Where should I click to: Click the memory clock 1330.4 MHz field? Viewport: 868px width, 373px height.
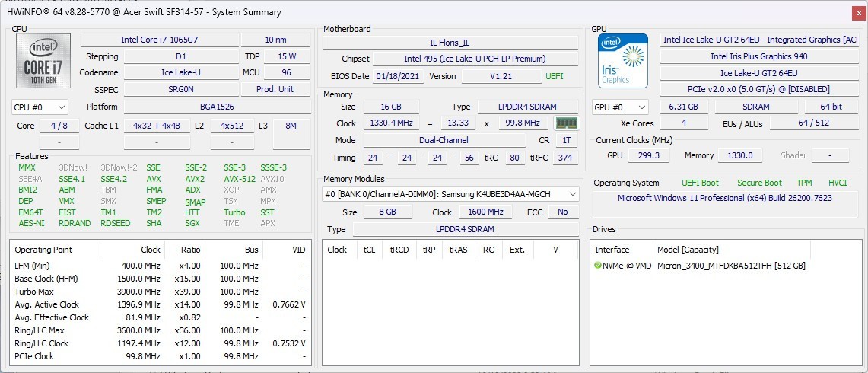391,123
